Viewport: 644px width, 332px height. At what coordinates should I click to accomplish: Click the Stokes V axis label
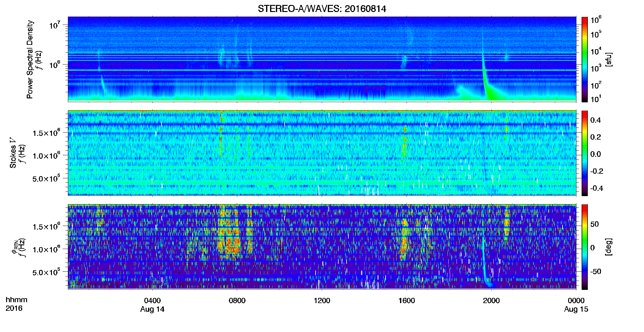13,152
